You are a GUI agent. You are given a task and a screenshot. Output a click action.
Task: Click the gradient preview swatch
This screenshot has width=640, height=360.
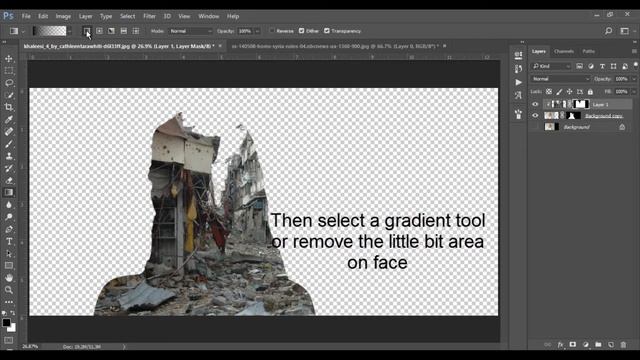click(49, 31)
